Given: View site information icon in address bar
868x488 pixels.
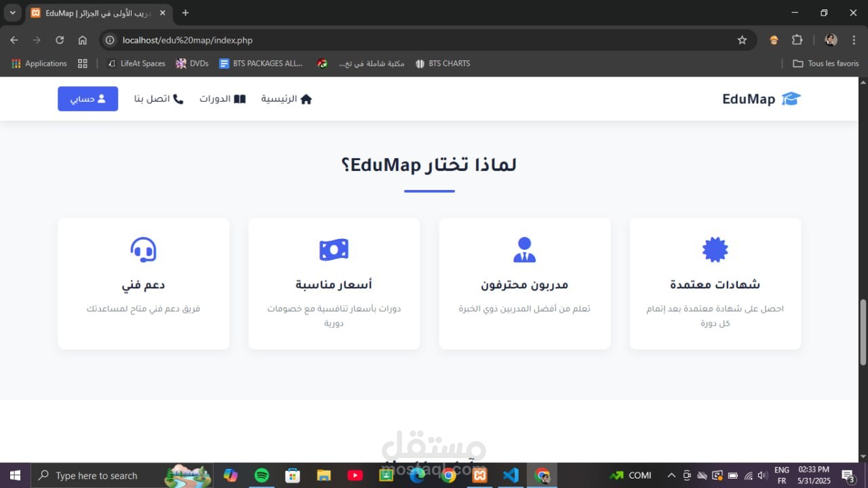Looking at the screenshot, I should click(x=111, y=40).
